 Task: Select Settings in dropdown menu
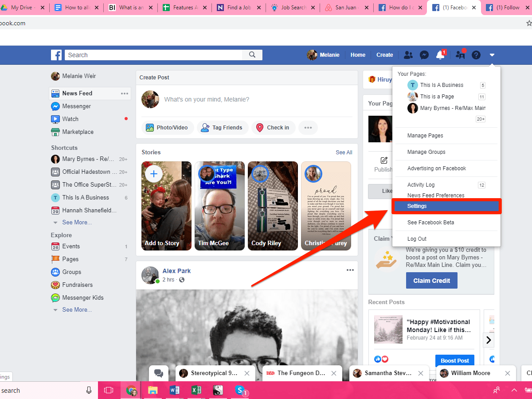click(x=446, y=206)
